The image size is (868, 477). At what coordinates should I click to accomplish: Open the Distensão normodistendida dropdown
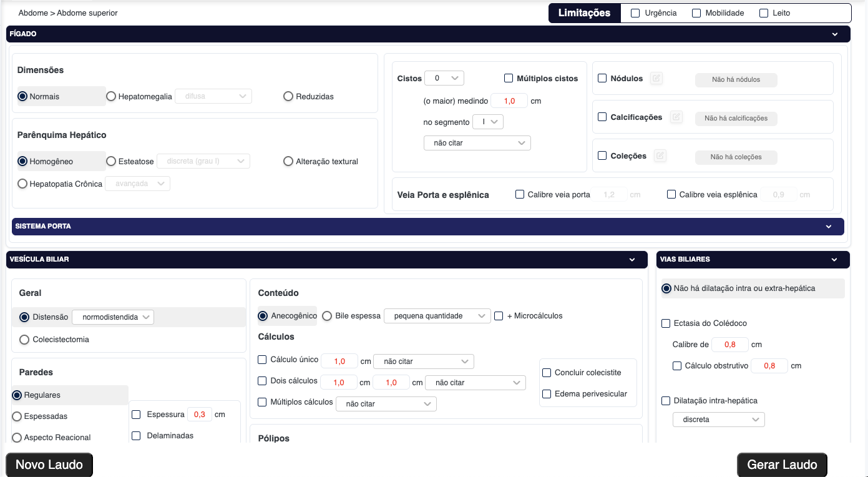pos(113,317)
